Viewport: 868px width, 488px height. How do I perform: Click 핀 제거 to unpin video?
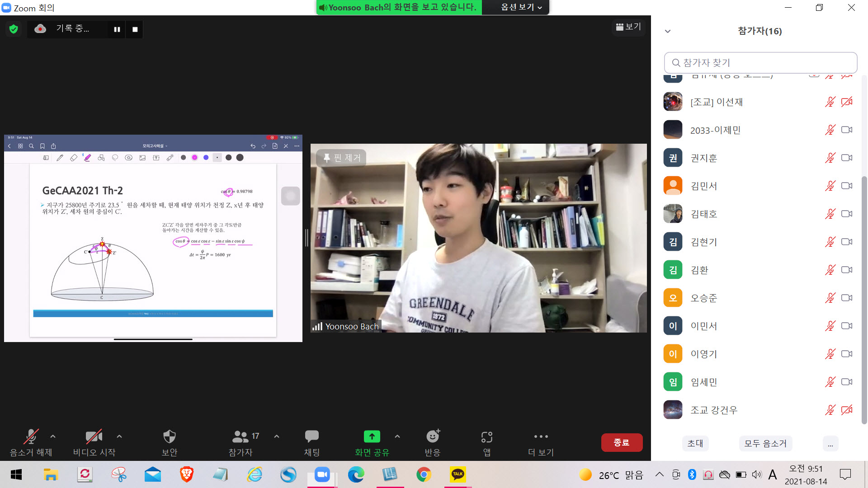[342, 158]
